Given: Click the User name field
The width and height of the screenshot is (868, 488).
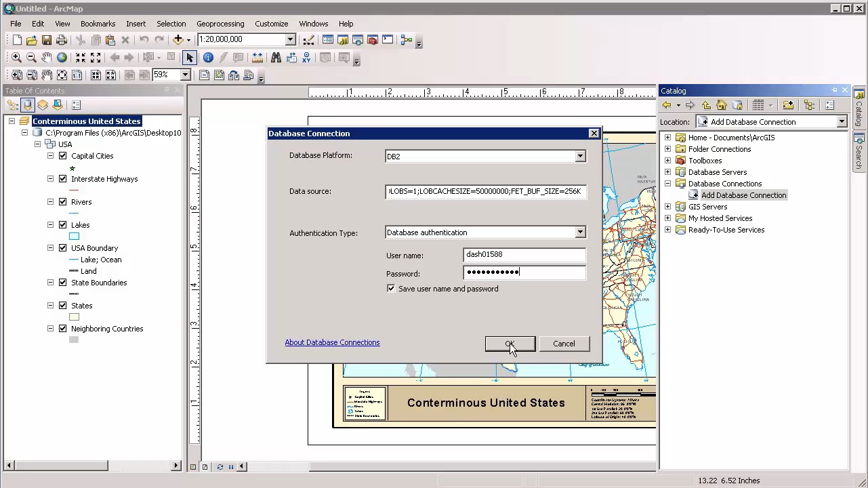Looking at the screenshot, I should [524, 255].
